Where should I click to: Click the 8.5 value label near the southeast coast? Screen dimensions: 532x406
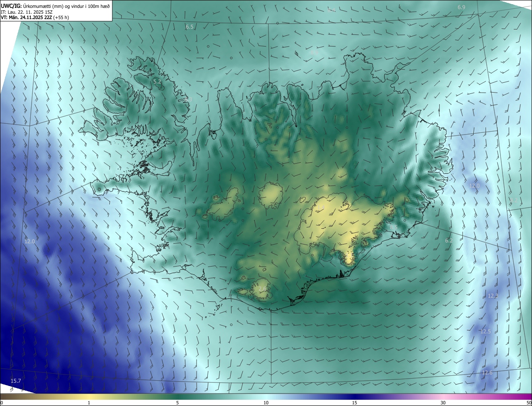(x=393, y=227)
